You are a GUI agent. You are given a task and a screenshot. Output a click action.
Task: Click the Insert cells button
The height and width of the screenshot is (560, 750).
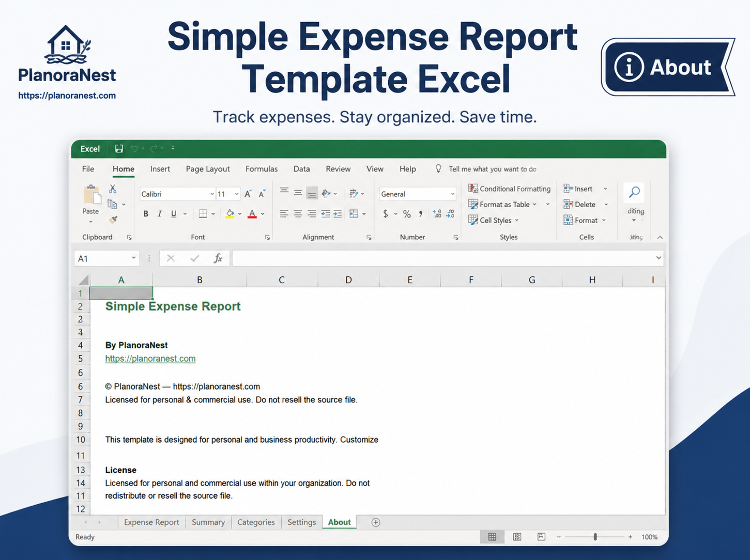click(x=578, y=189)
